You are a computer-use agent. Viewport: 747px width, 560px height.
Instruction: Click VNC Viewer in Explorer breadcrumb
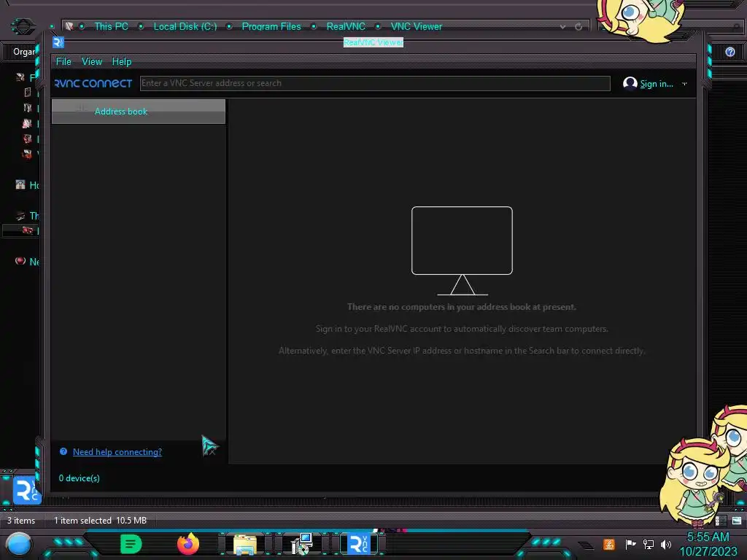(x=417, y=27)
